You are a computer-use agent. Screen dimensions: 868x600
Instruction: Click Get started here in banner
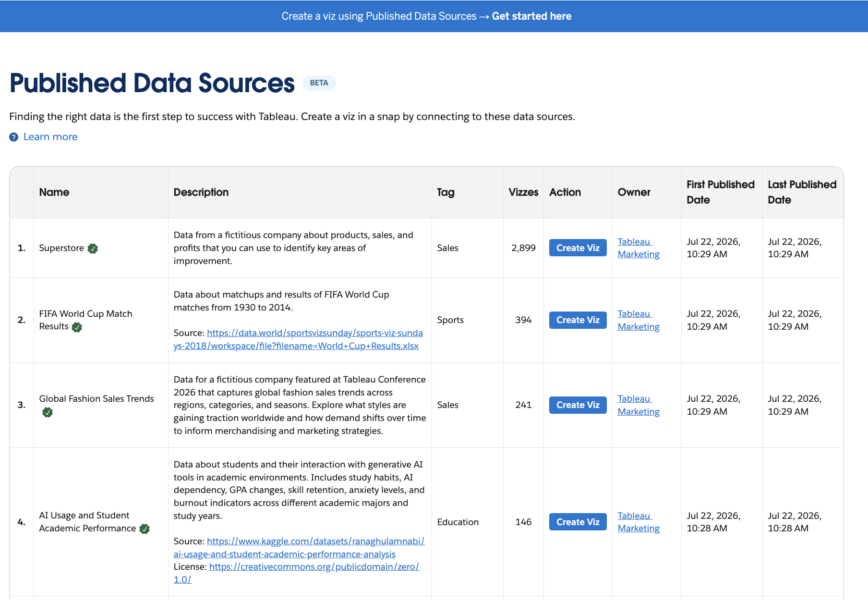[x=531, y=16]
